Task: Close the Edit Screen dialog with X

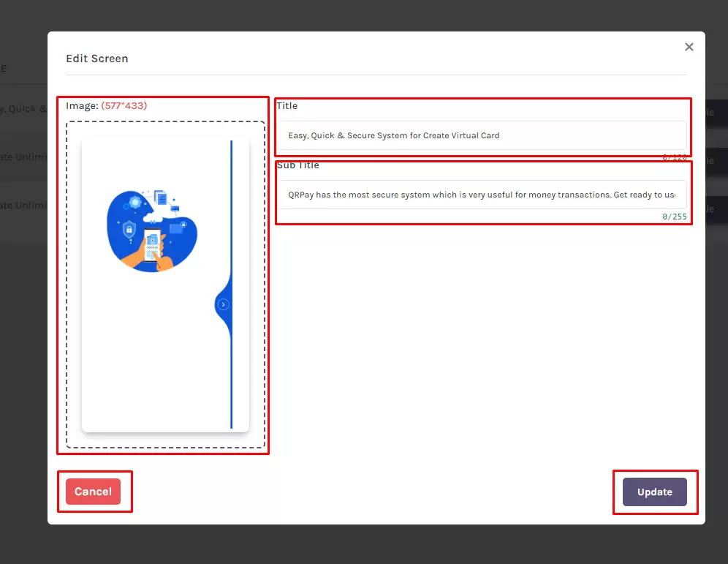Action: click(689, 47)
